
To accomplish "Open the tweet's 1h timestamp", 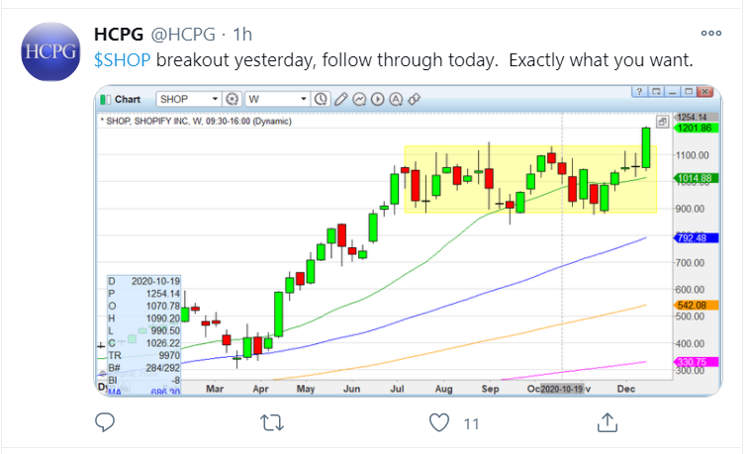I will pyautogui.click(x=242, y=34).
